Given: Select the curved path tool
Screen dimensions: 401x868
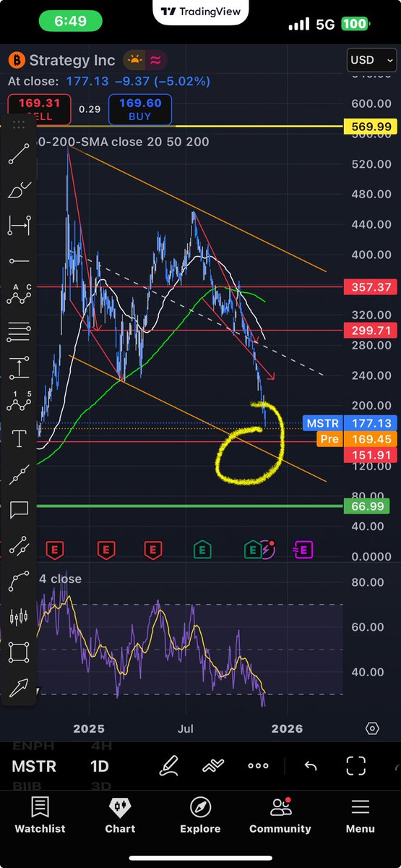Looking at the screenshot, I should (x=19, y=580).
